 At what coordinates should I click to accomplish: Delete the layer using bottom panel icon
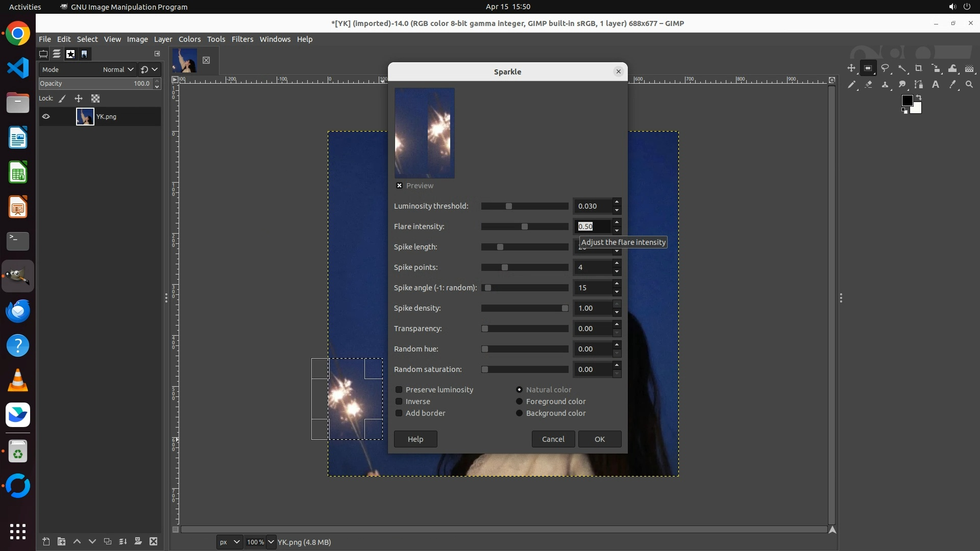(153, 542)
